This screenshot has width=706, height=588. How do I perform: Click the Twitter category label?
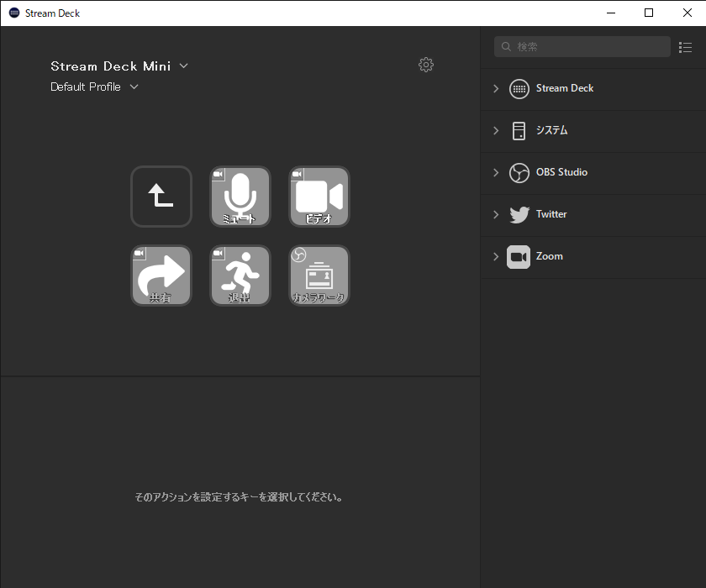551,214
